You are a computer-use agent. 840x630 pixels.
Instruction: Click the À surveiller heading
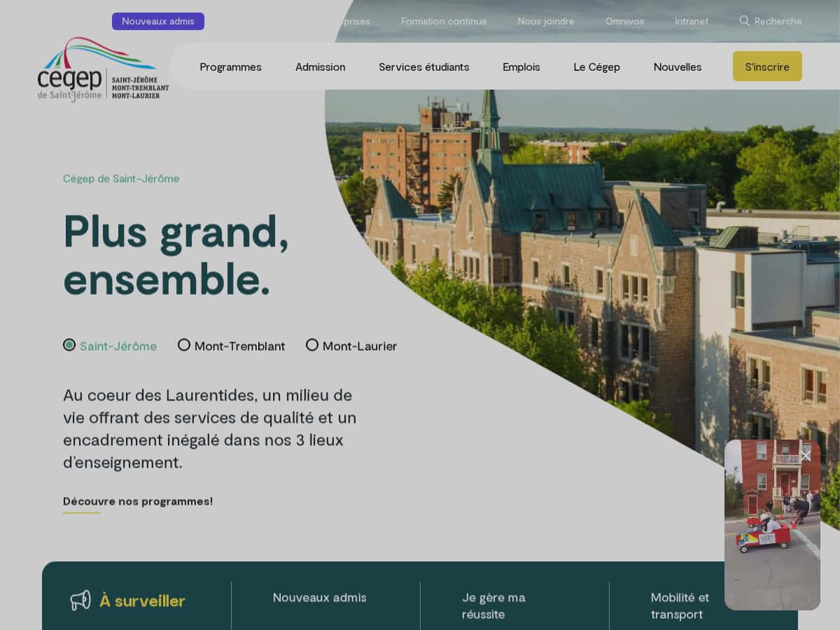(x=142, y=601)
